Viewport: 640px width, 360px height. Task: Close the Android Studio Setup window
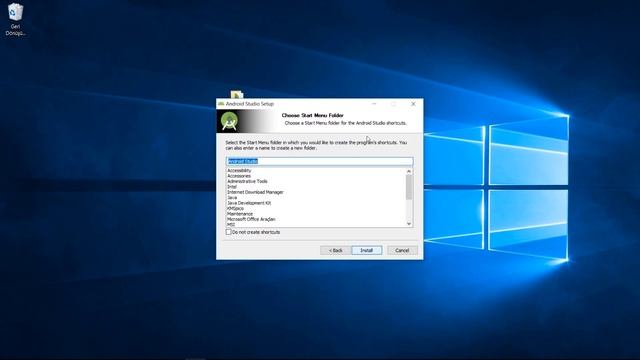click(x=413, y=104)
